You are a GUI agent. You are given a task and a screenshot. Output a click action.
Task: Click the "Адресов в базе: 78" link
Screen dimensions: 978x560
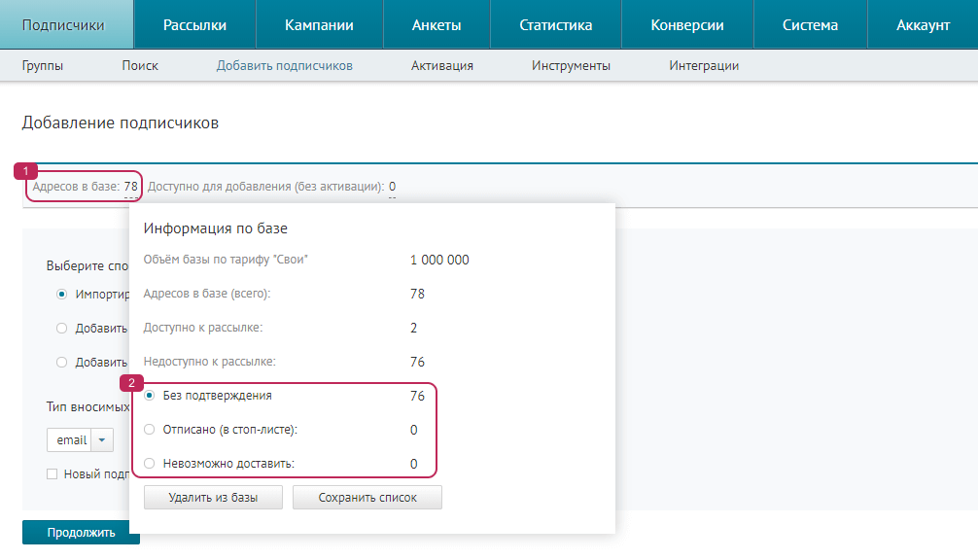(84, 185)
